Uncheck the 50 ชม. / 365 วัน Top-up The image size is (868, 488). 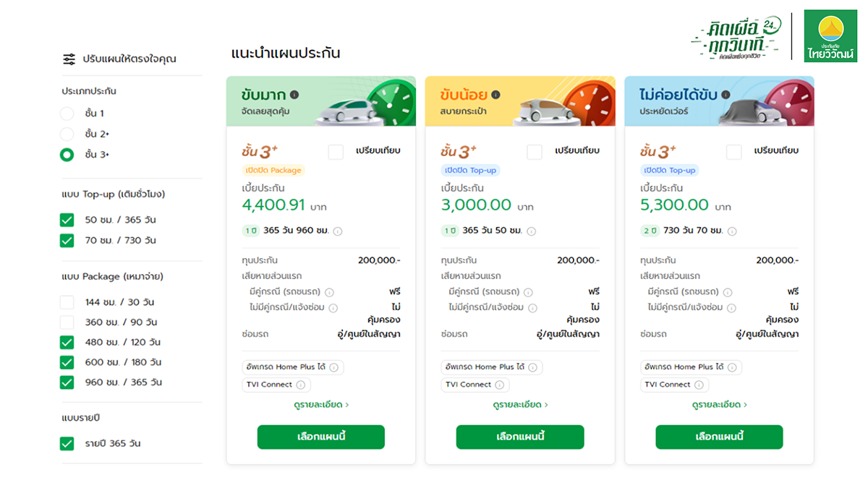point(67,220)
